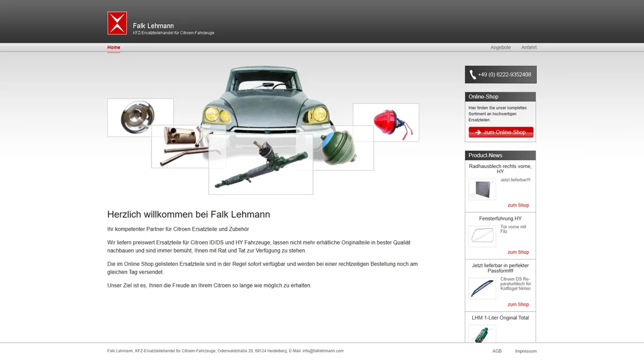Open the Impressum footer link
Viewport: 644px width, 362px height.
[x=526, y=351]
